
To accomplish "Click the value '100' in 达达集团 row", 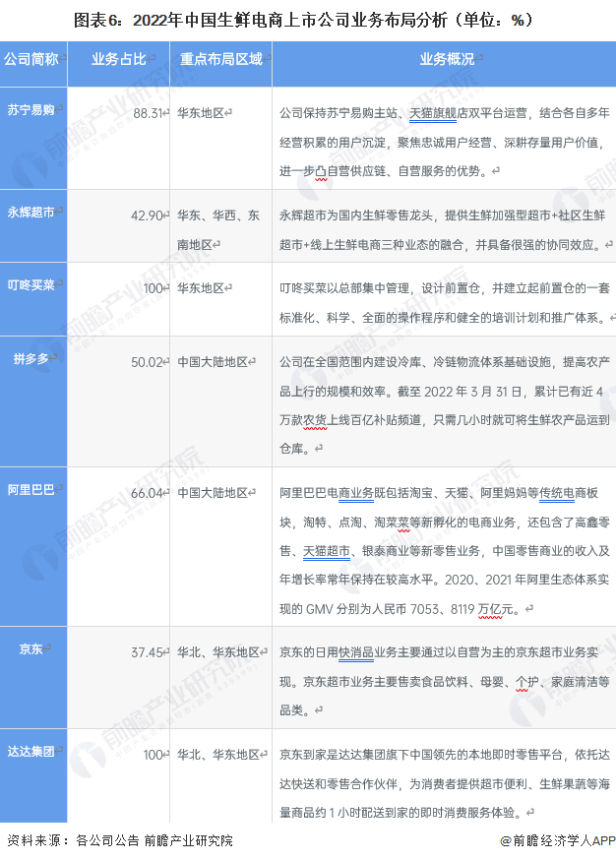I will (154, 755).
